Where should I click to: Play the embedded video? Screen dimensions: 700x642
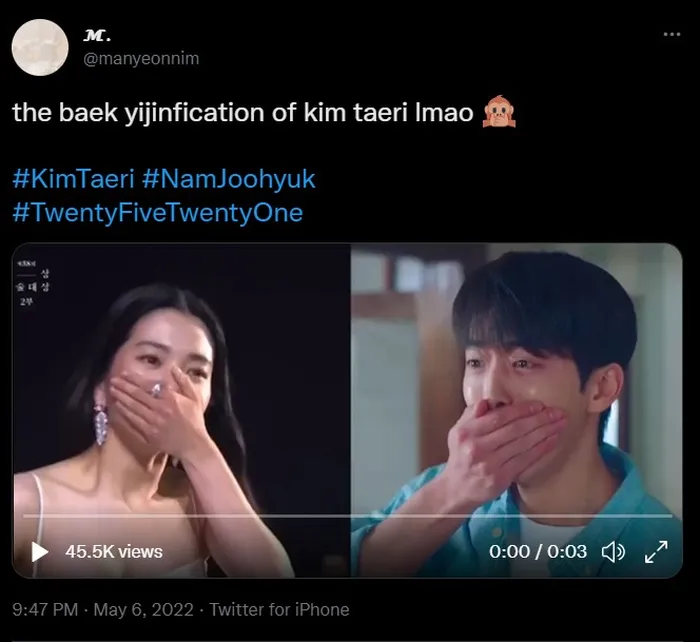pyautogui.click(x=39, y=551)
